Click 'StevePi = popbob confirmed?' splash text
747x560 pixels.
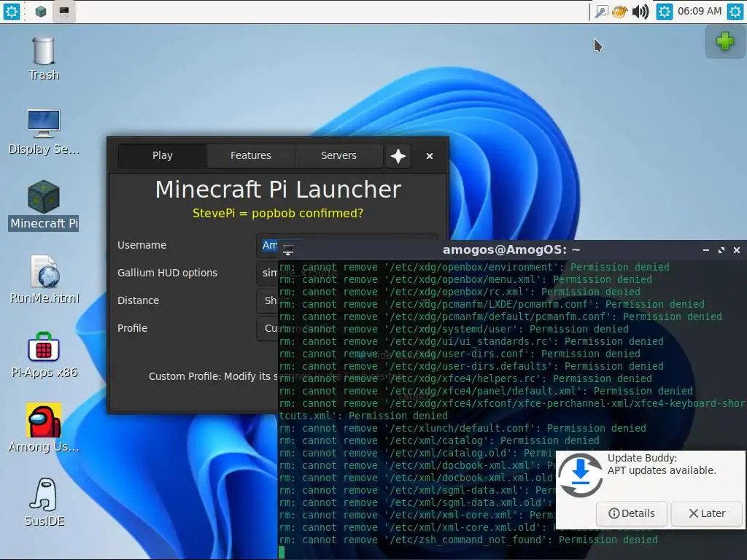[278, 214]
